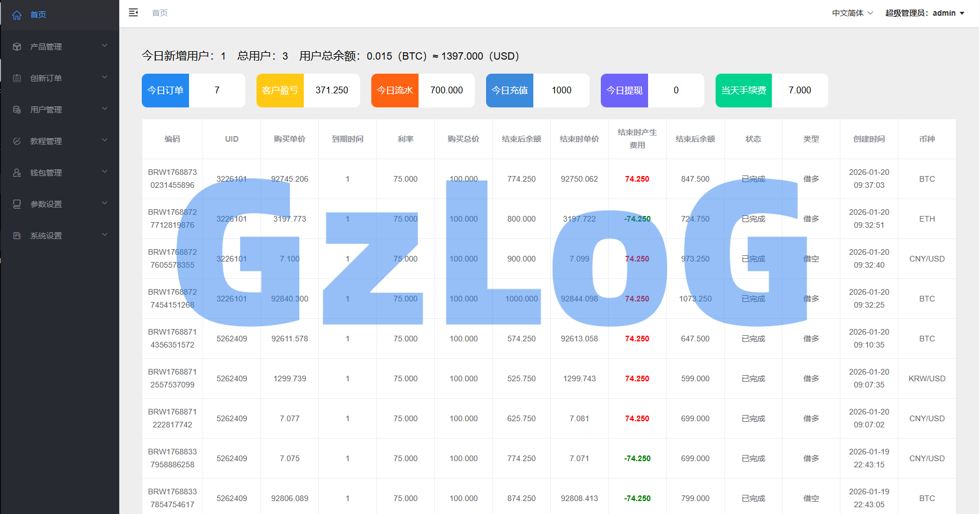Open the 创新订单 menu item

[46, 78]
